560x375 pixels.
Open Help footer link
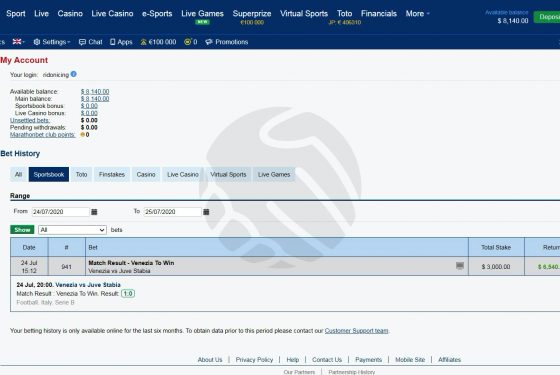point(292,360)
